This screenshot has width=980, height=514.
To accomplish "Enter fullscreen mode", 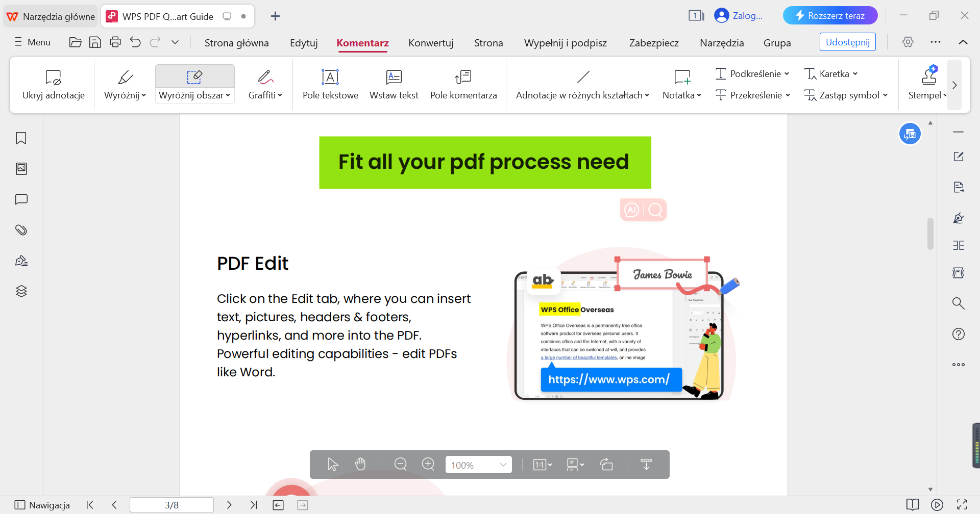I will tap(962, 505).
